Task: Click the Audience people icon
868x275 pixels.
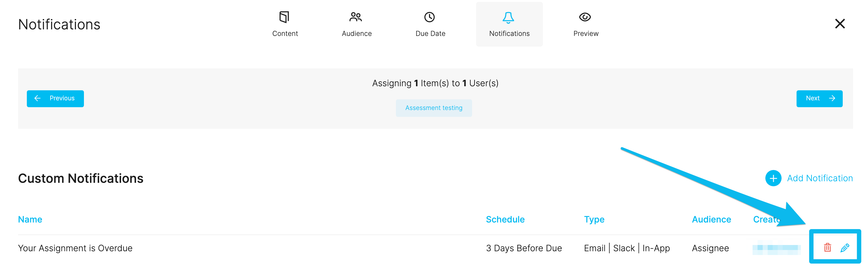Action: (356, 17)
